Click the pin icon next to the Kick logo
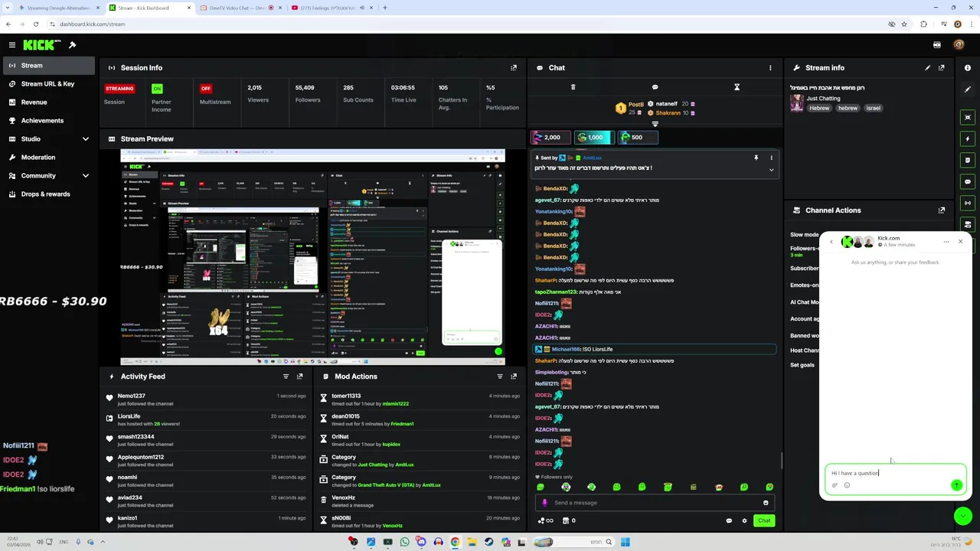980x551 pixels. tap(72, 45)
